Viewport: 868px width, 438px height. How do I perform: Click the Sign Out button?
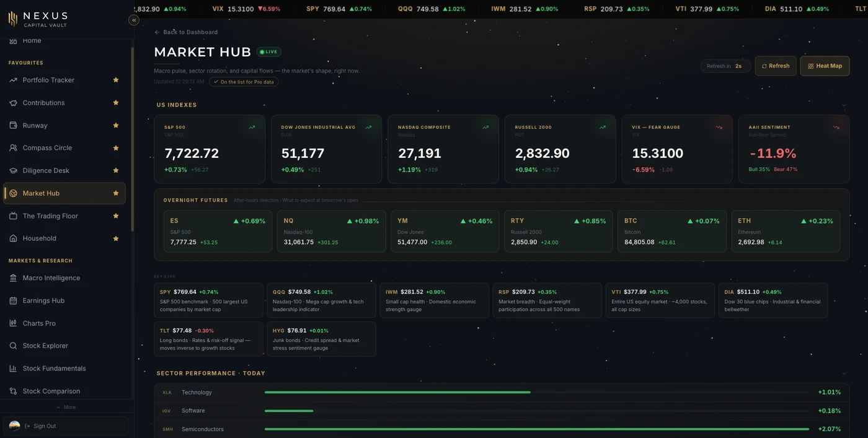66,426
